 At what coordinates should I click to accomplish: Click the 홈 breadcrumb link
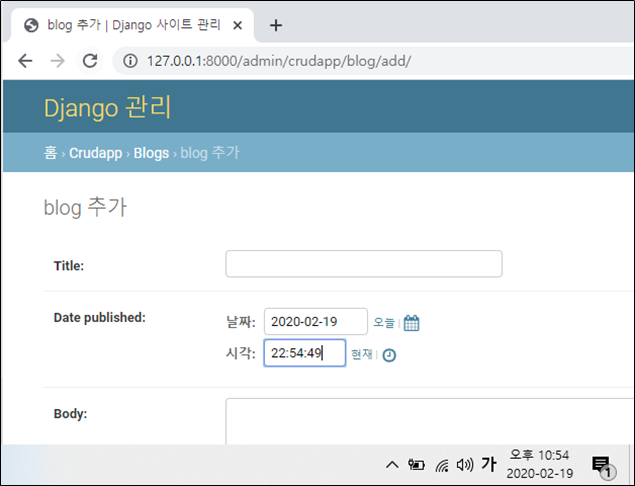(x=51, y=153)
